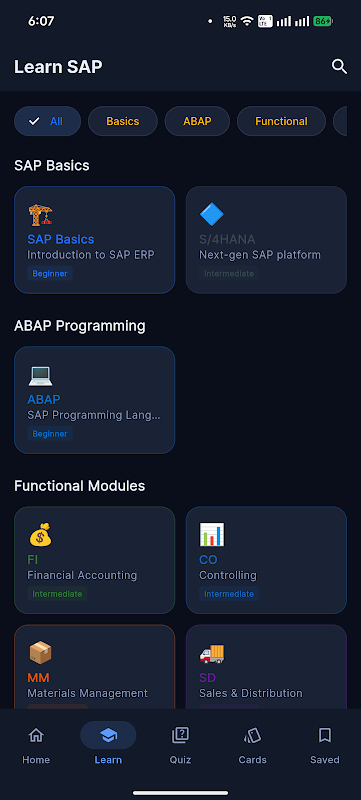361x800 pixels.
Task: Open the Cards tab
Action: [252, 745]
